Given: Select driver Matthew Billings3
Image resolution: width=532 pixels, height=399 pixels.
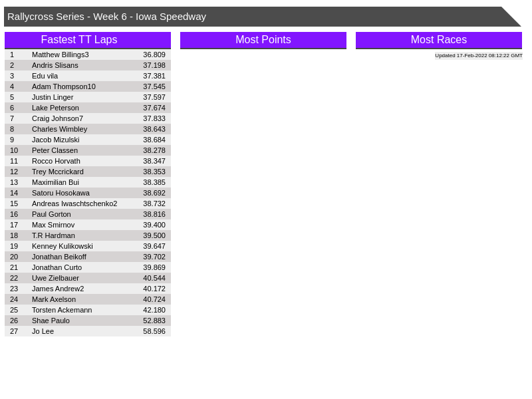Looking at the screenshot, I should click(61, 55).
